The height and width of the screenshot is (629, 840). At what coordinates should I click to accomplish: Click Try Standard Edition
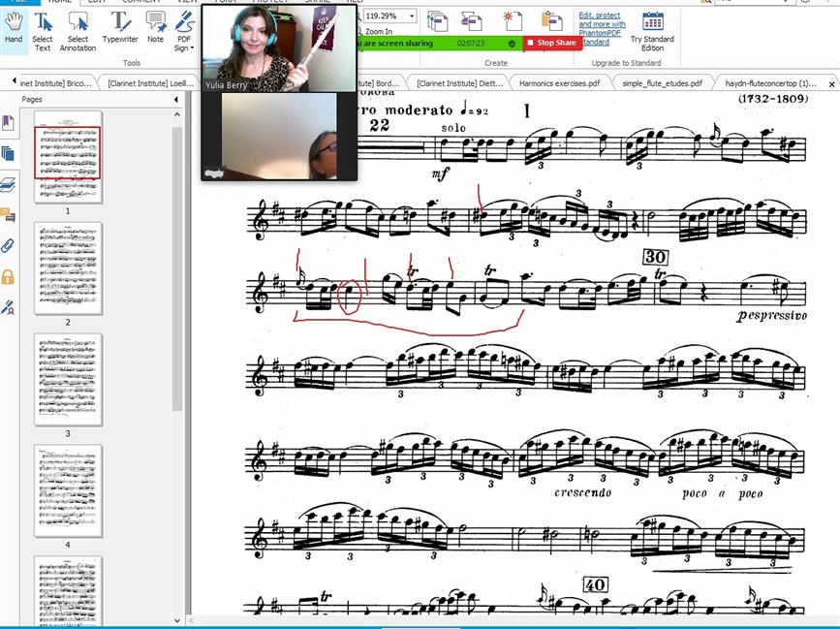coord(652,32)
